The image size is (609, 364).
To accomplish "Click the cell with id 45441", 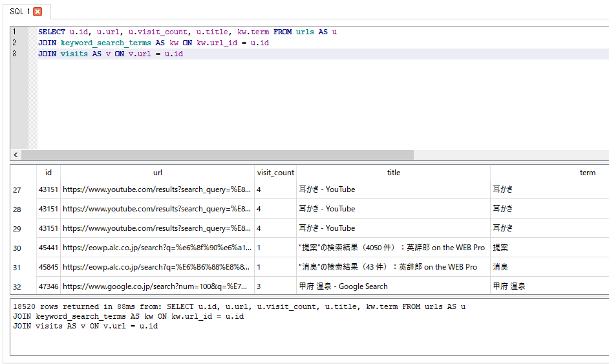I will click(48, 248).
